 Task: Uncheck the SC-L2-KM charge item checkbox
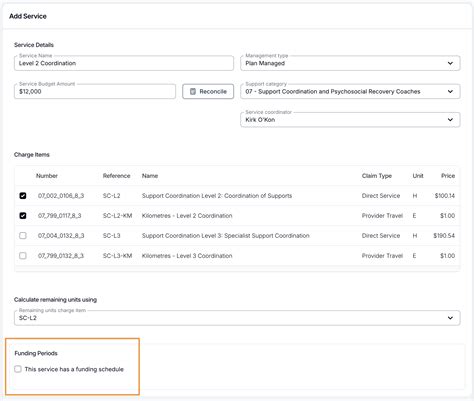[x=23, y=216]
